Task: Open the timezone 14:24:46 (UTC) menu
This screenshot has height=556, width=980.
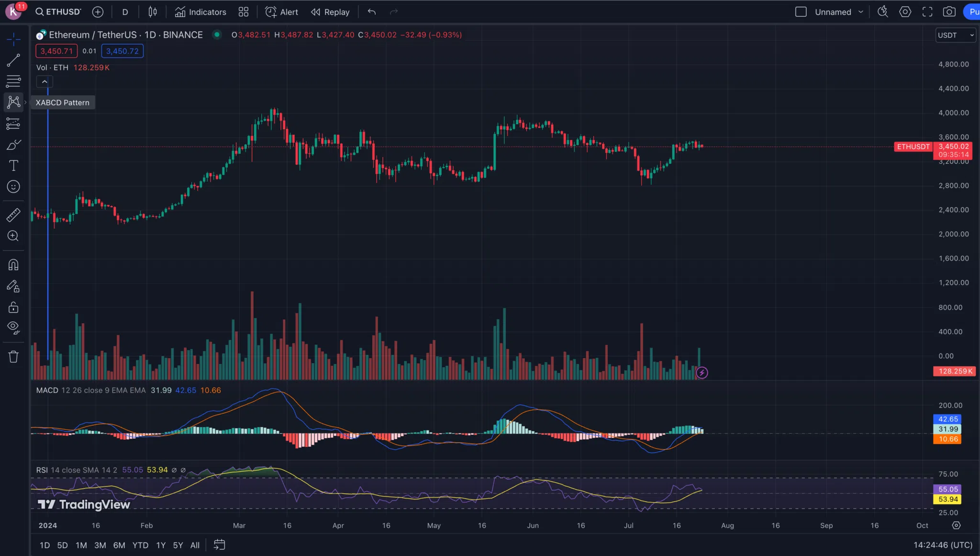Action: click(943, 545)
